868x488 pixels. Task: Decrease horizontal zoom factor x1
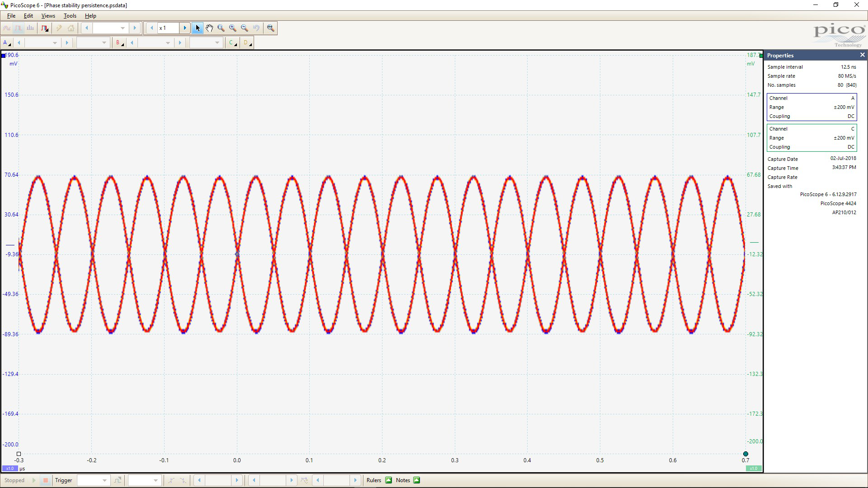152,28
